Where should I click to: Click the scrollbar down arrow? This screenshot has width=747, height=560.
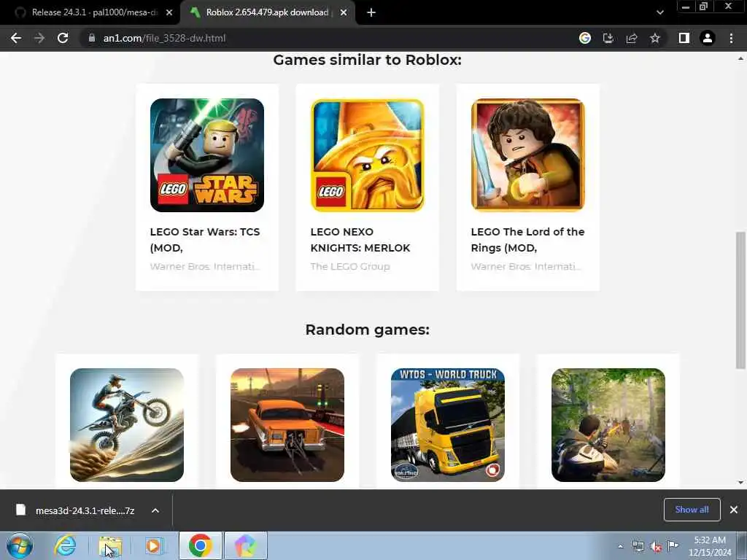740,483
